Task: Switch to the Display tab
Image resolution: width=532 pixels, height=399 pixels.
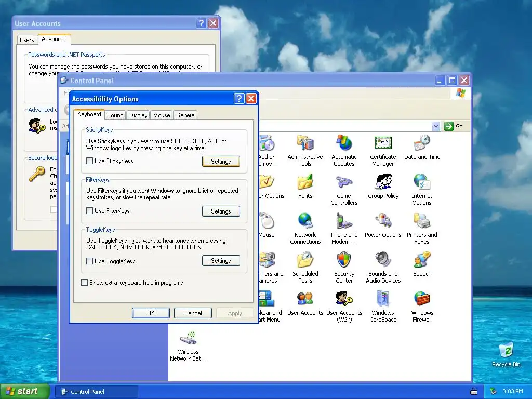Action: [138, 115]
